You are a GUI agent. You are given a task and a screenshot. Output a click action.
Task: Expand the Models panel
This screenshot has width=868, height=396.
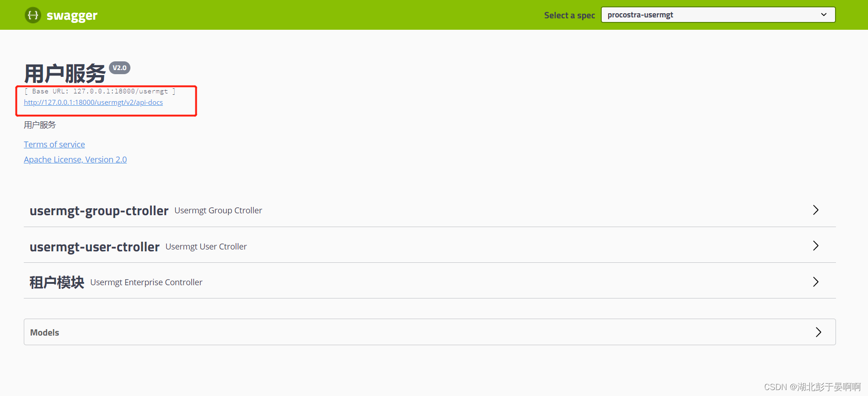tap(430, 332)
